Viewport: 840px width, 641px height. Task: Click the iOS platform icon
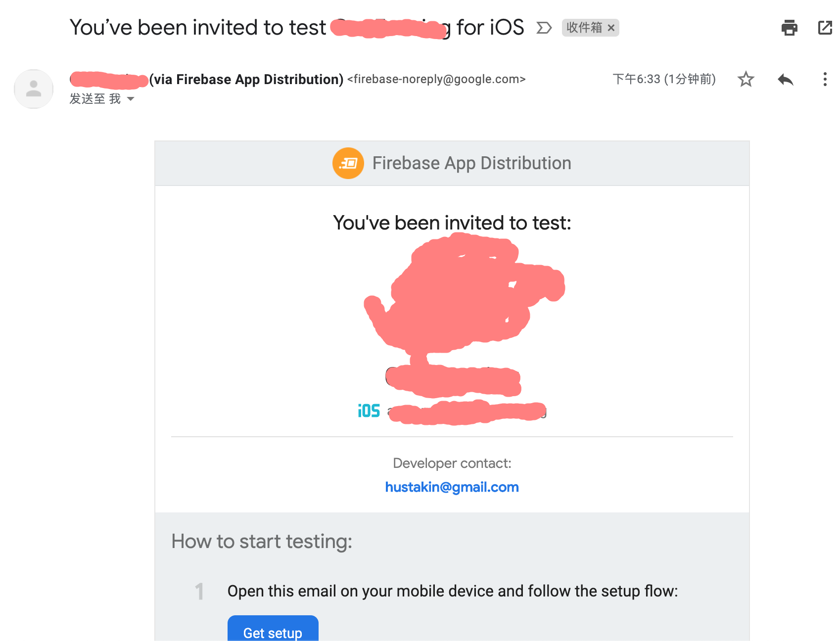click(369, 411)
